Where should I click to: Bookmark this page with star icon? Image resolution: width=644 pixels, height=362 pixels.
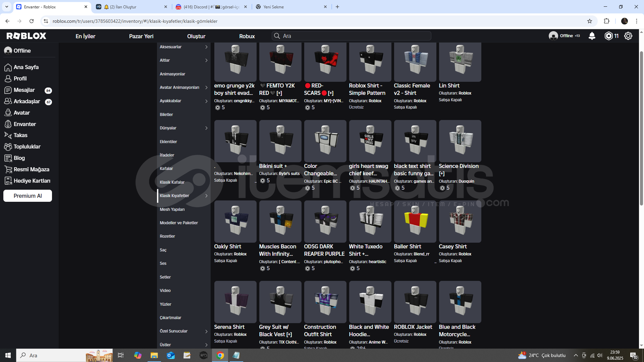coord(590,21)
